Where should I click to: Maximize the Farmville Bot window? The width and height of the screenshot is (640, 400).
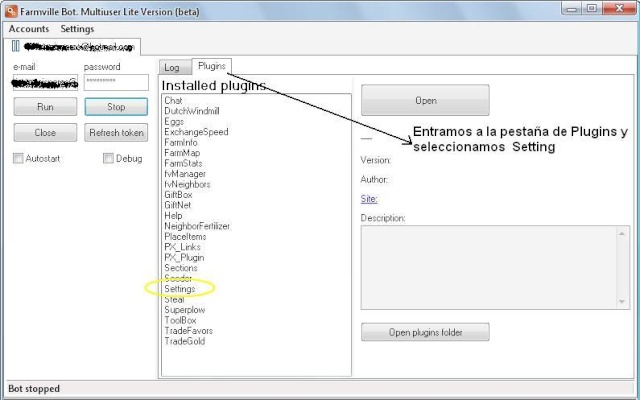coord(592,9)
